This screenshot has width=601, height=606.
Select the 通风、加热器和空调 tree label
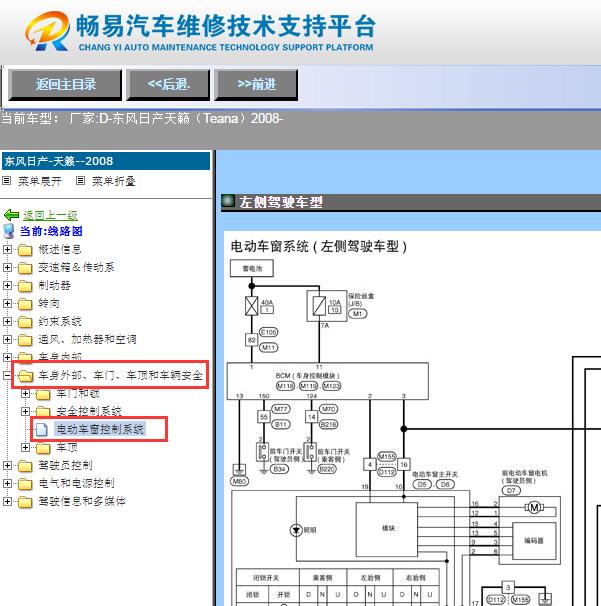(x=87, y=339)
